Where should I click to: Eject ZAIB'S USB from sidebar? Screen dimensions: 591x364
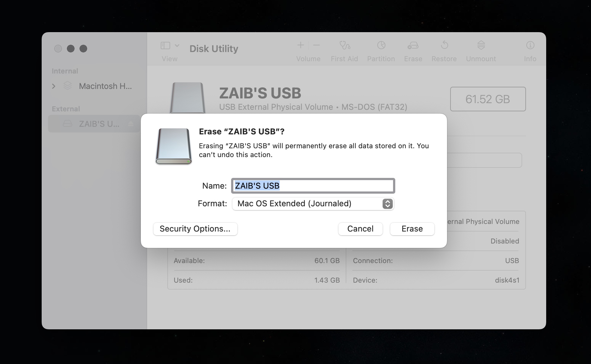(131, 124)
